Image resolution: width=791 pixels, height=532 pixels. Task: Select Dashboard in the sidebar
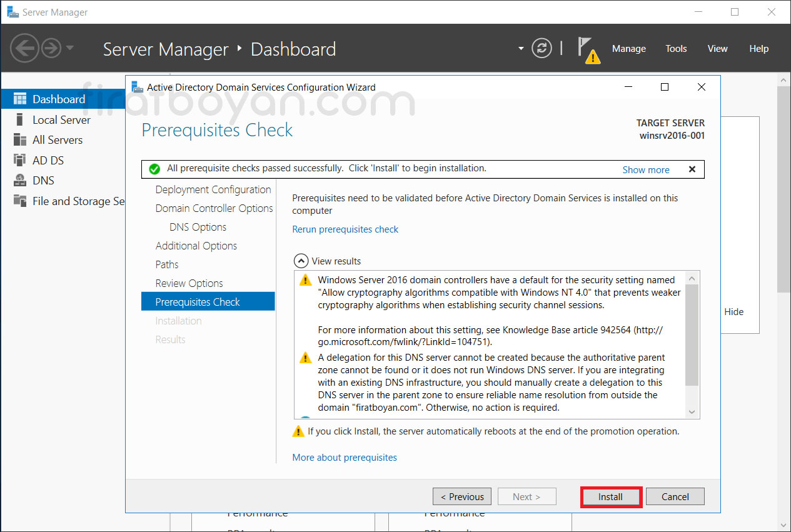pyautogui.click(x=63, y=99)
